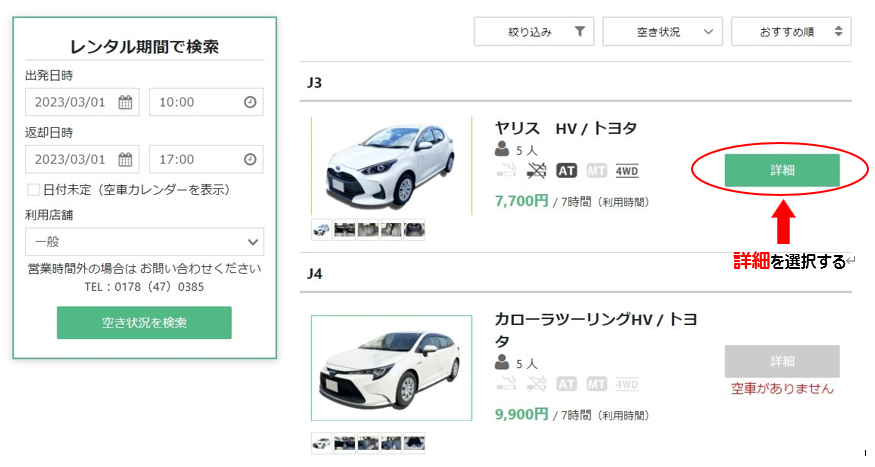
Task: Click the green 詳細 button for Yaris
Action: [x=782, y=170]
